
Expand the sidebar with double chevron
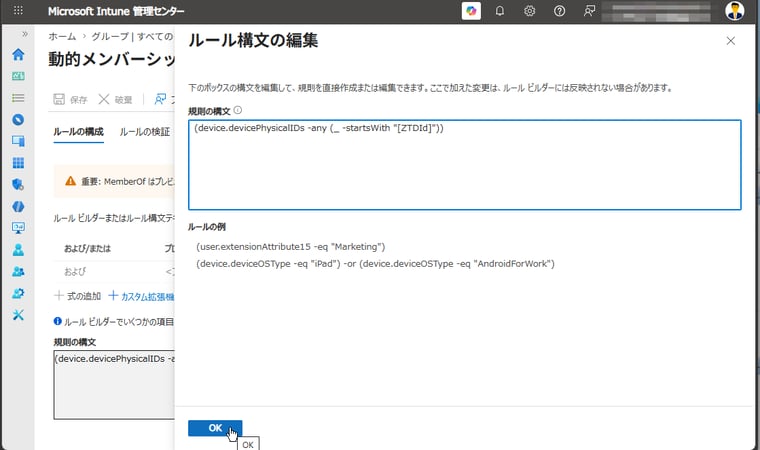[25, 34]
